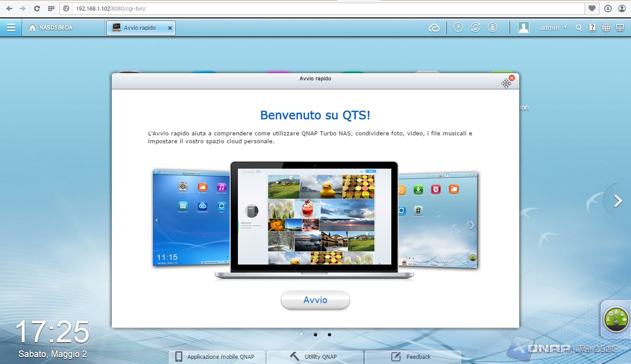Open Applicazione mobile QNAP link
Image resolution: width=631 pixels, height=364 pixels.
click(217, 357)
